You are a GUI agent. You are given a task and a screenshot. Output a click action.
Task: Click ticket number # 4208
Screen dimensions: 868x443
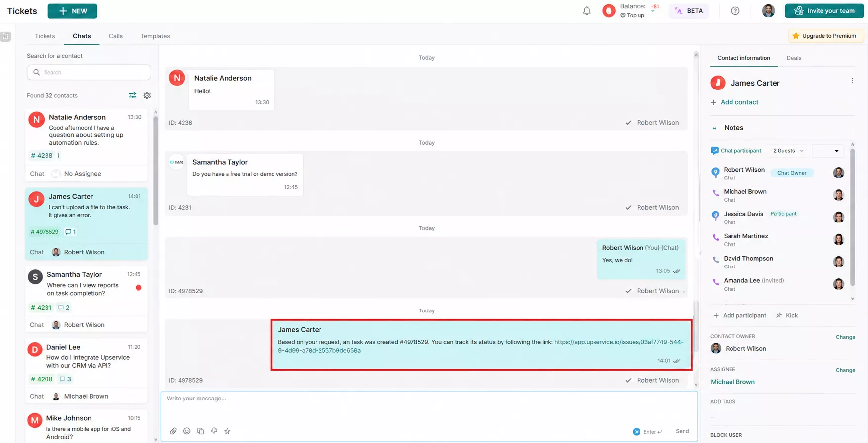tap(42, 379)
